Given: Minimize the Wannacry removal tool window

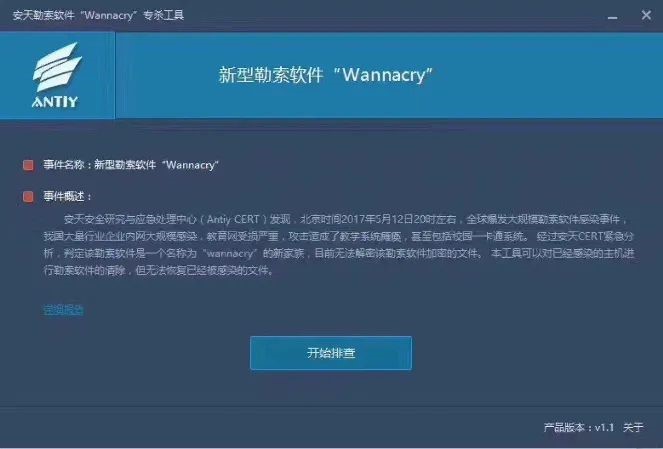Looking at the screenshot, I should tap(612, 17).
